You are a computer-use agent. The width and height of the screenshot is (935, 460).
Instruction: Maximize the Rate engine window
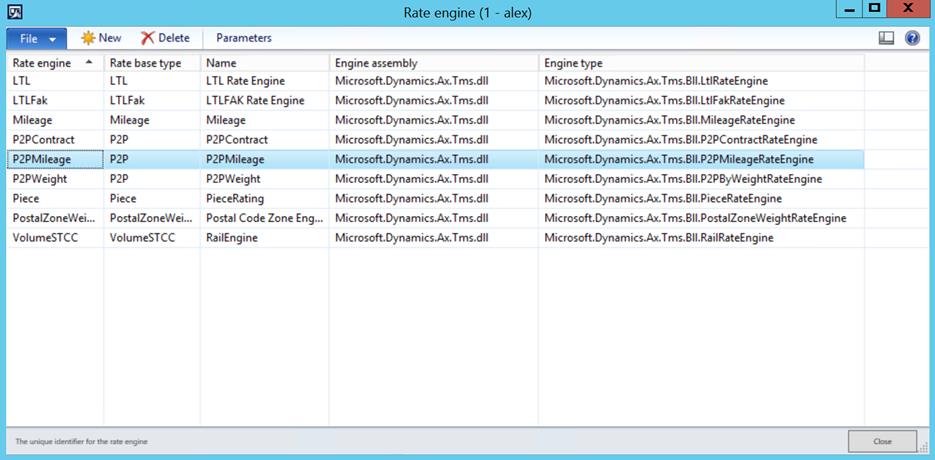coord(874,9)
